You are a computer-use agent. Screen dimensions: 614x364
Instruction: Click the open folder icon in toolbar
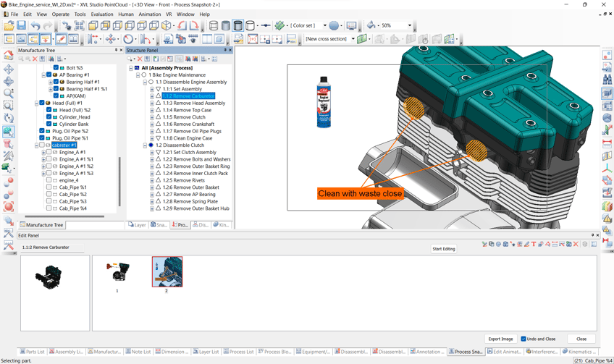9,26
